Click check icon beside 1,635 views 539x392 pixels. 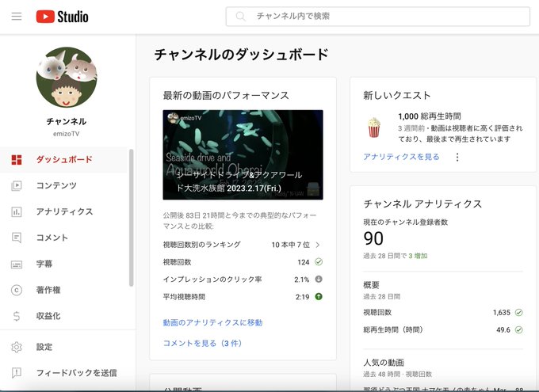coord(518,313)
